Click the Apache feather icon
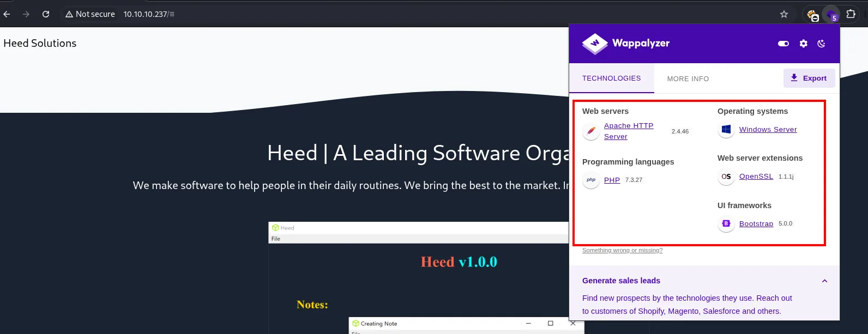 click(591, 131)
